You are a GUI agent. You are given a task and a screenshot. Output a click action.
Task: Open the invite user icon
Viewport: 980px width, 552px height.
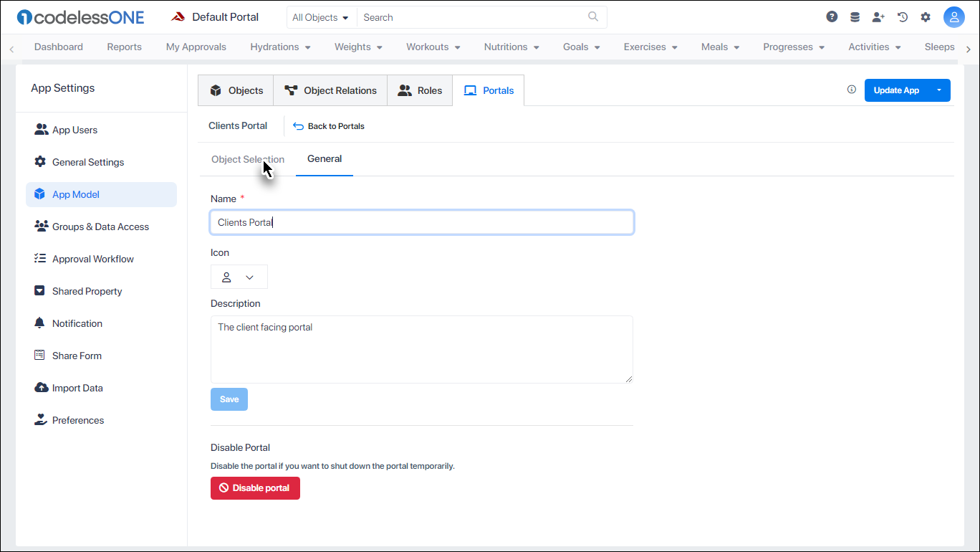pyautogui.click(x=878, y=16)
